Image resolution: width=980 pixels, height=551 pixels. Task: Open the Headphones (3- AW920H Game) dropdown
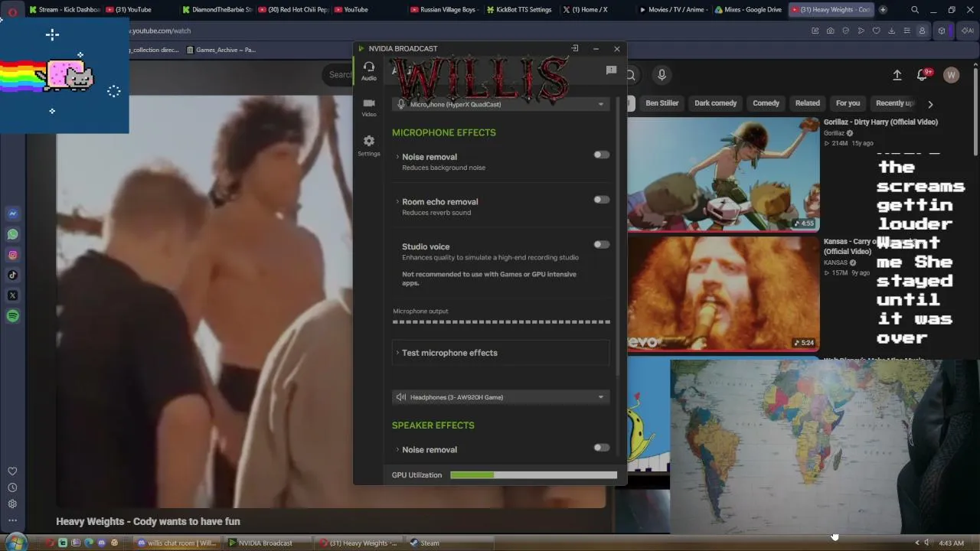tap(501, 397)
